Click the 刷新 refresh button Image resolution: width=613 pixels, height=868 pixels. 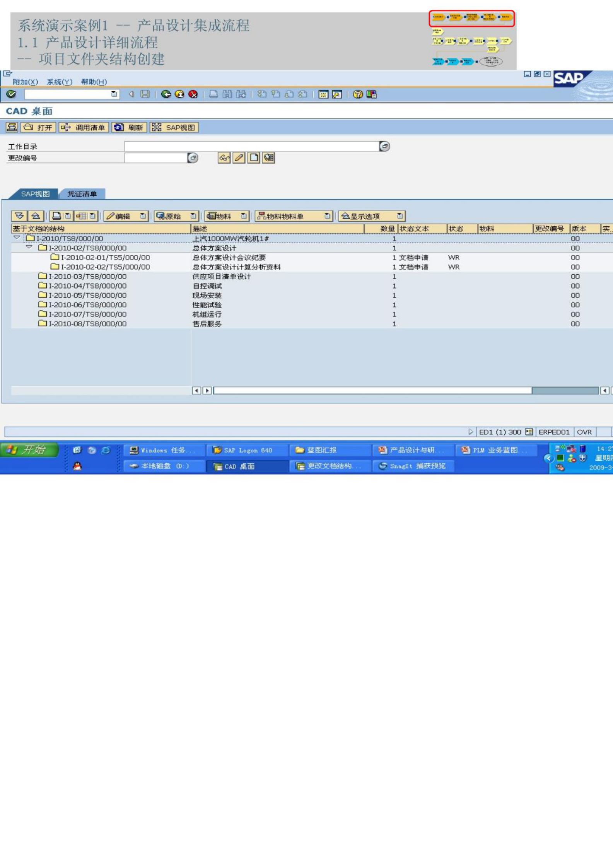point(130,128)
